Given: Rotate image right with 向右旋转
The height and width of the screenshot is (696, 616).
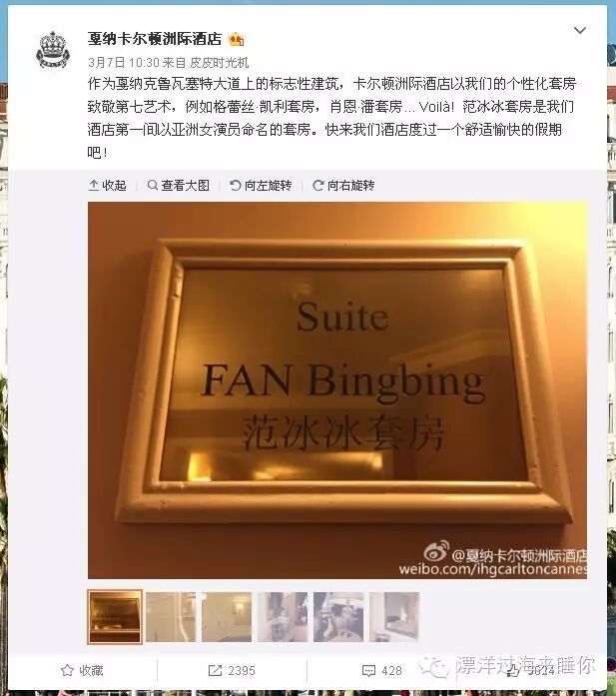Looking at the screenshot, I should tap(343, 185).
